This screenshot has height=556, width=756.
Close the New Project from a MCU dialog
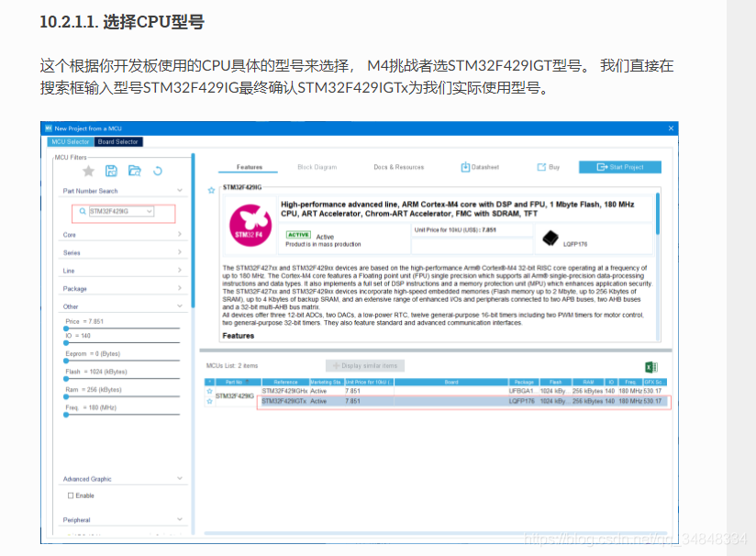pyautogui.click(x=671, y=128)
